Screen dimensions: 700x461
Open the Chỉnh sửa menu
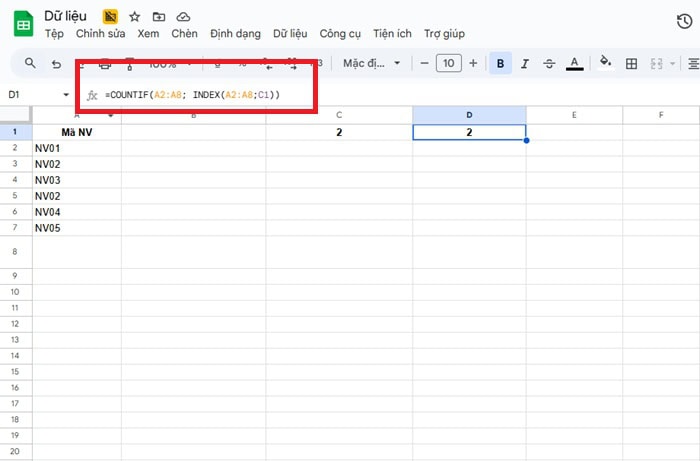(x=100, y=33)
